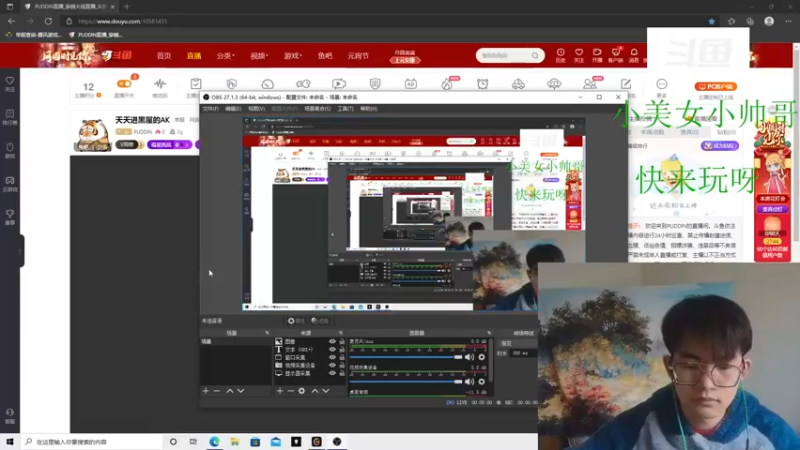Go to 直播 in Douyu navigation
Image resolution: width=800 pixels, height=450 pixels.
coord(194,56)
